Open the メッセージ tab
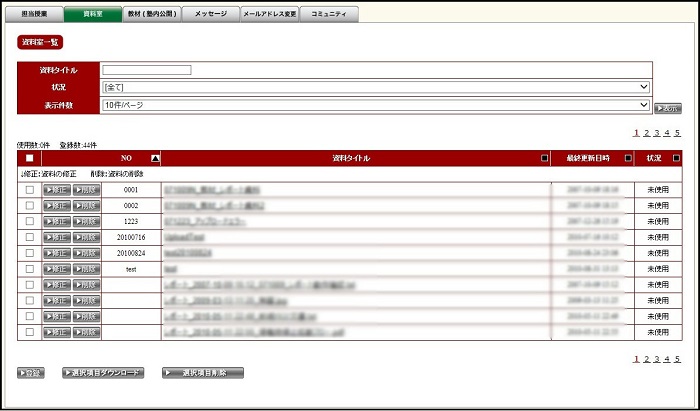Image resolution: width=700 pixels, height=411 pixels. [x=210, y=15]
